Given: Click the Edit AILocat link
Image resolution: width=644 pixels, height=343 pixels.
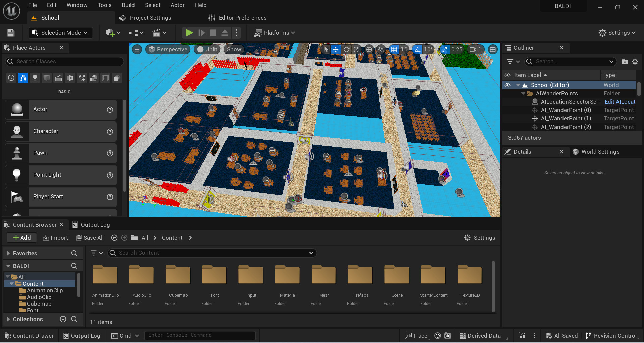Looking at the screenshot, I should click(x=620, y=102).
